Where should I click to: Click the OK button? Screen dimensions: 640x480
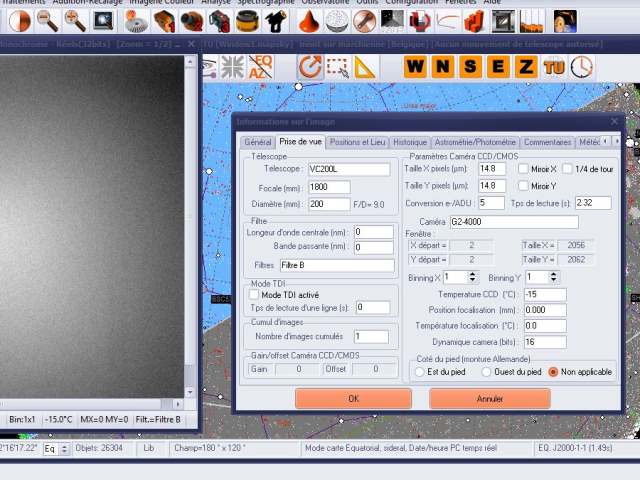353,398
